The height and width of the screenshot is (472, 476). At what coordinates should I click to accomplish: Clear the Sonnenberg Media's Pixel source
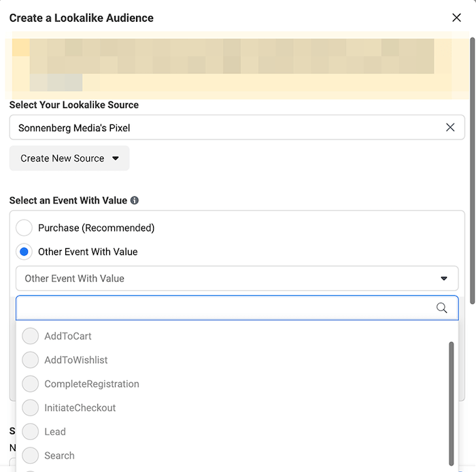click(450, 127)
